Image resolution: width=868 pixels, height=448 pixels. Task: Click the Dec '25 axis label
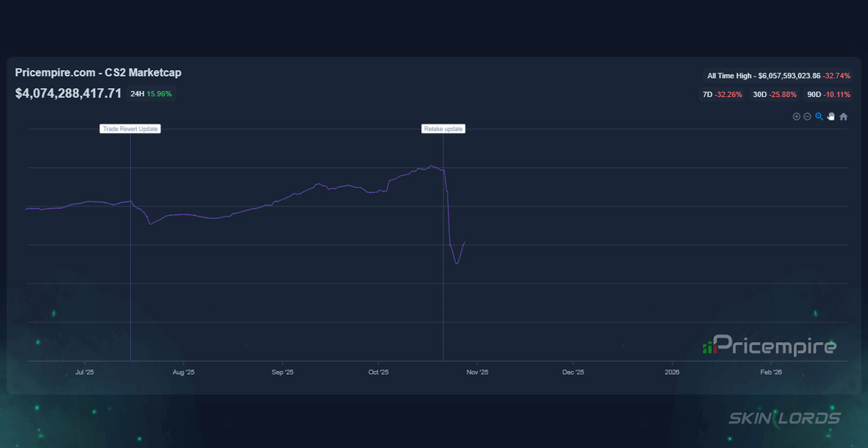tap(574, 372)
